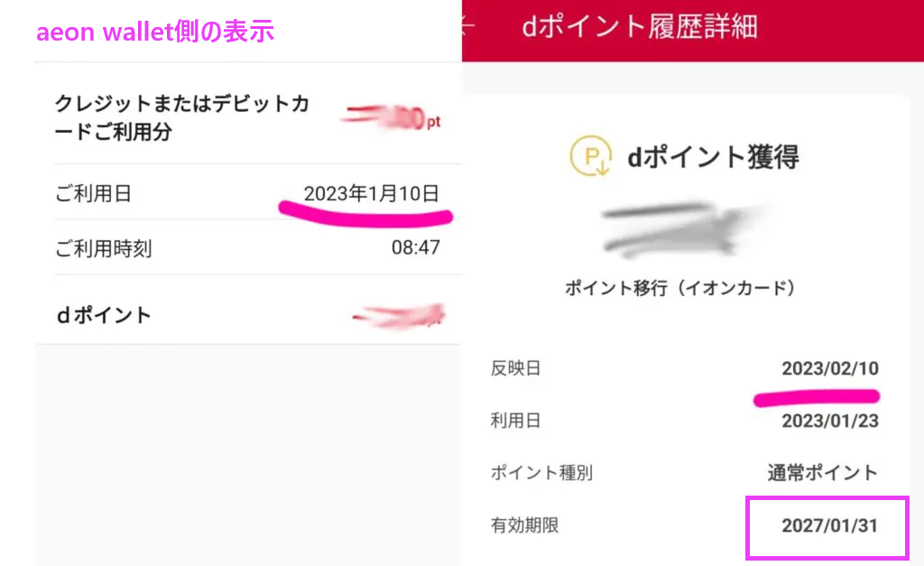
Task: Open the dポイント row in wallet
Action: click(248, 315)
